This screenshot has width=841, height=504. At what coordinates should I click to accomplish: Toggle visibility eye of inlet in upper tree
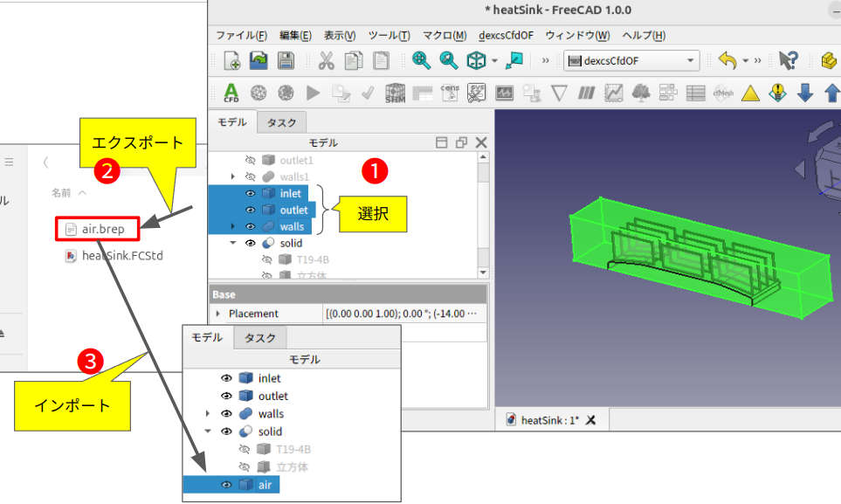[250, 193]
